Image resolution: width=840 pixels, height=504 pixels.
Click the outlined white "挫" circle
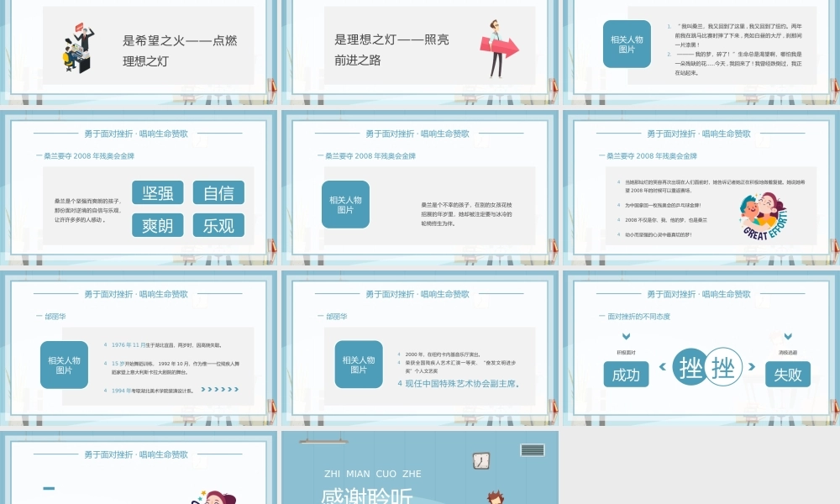[x=723, y=367]
